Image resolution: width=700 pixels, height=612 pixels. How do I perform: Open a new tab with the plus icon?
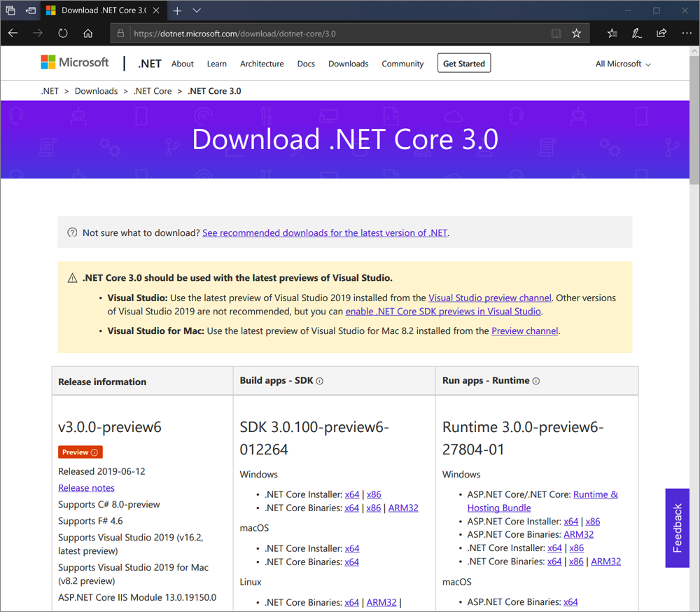coord(177,11)
